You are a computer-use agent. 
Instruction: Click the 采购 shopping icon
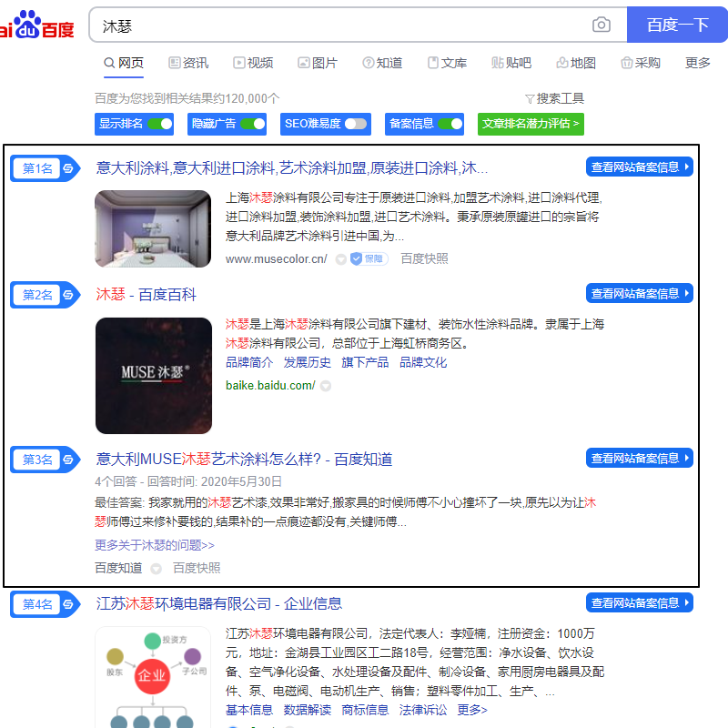pos(627,63)
